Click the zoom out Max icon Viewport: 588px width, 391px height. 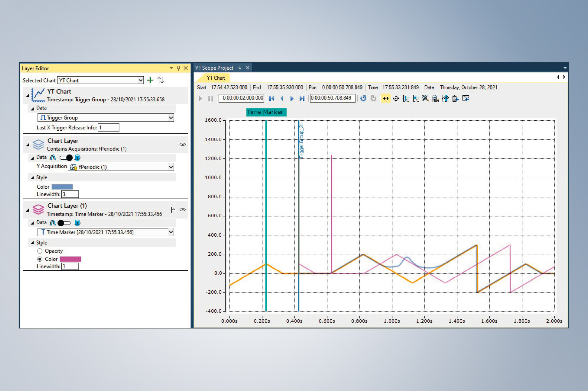pos(435,98)
